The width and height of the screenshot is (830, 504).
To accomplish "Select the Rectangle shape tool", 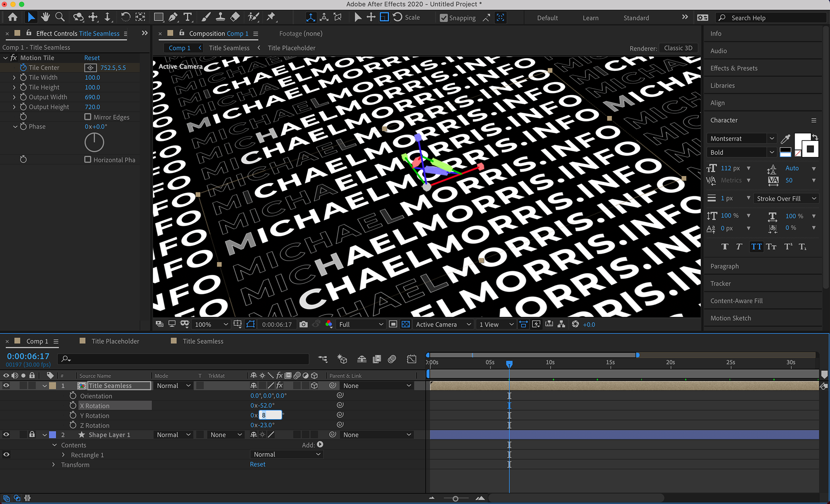I will click(x=159, y=17).
